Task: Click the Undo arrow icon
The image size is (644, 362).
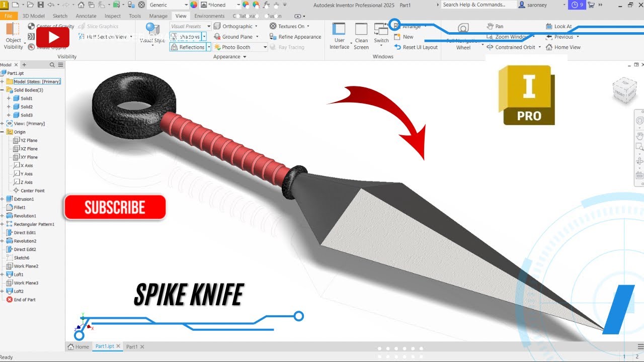Action: [x=50, y=5]
